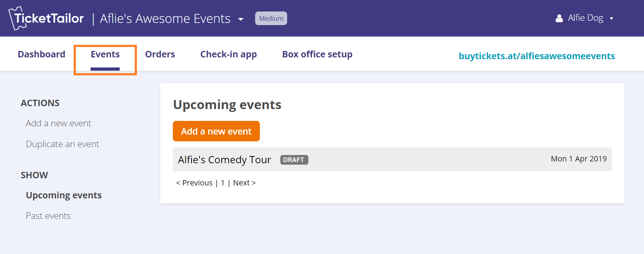644x254 pixels.
Task: Open the Alfie's Comedy Tour event row
Action: click(x=392, y=159)
